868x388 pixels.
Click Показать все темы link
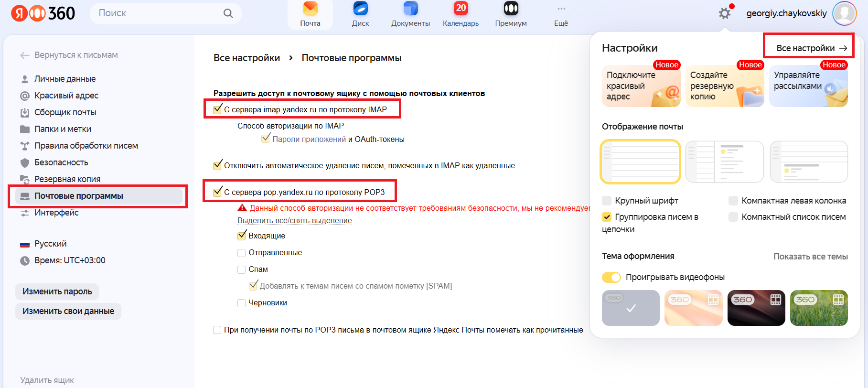pyautogui.click(x=811, y=257)
